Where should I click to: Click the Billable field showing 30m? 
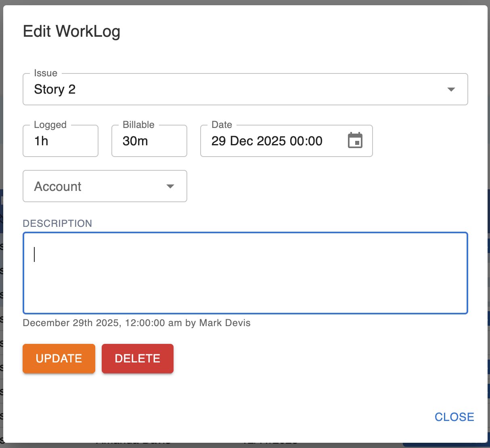(x=149, y=141)
